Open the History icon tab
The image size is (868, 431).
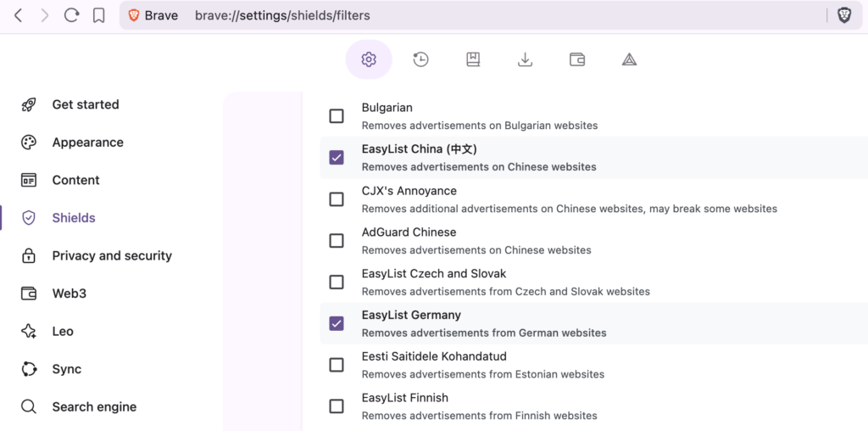[420, 59]
